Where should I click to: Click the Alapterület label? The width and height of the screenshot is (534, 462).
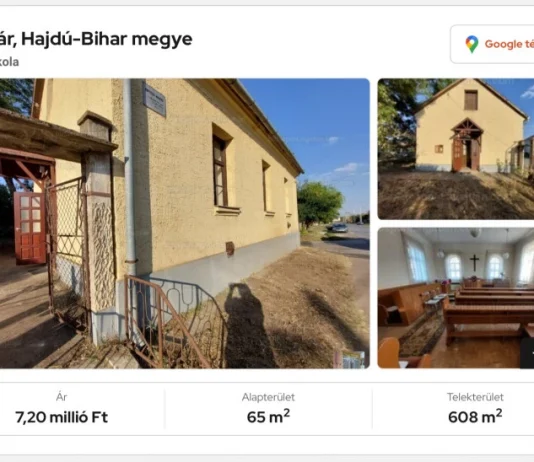pyautogui.click(x=268, y=397)
